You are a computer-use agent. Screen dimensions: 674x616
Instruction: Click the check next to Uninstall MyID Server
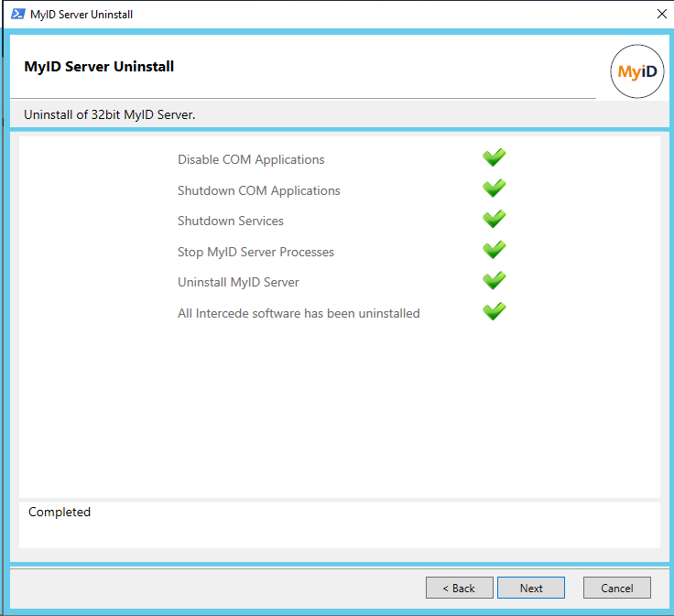[494, 281]
